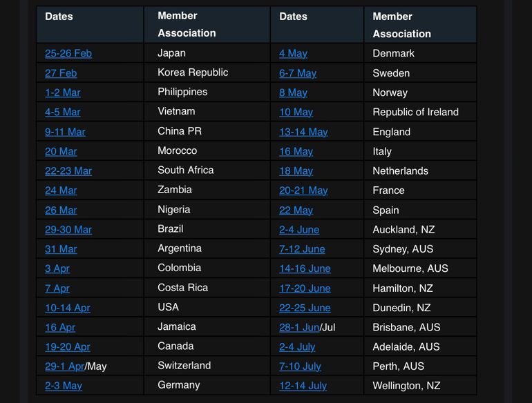Open the 7-10 July Perth link
This screenshot has width=532, height=403.
click(x=300, y=366)
